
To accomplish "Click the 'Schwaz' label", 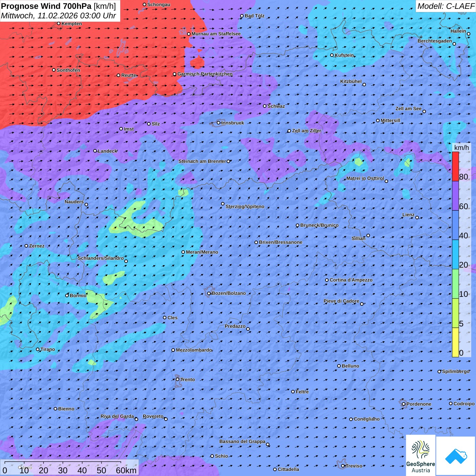I will tap(276, 106).
